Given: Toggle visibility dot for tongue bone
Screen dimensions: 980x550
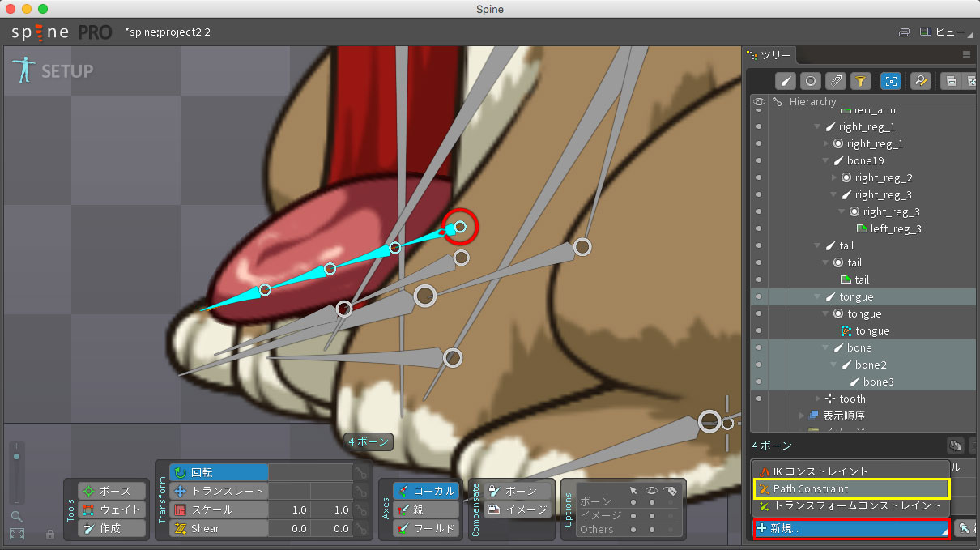Looking at the screenshot, I should pos(759,297).
